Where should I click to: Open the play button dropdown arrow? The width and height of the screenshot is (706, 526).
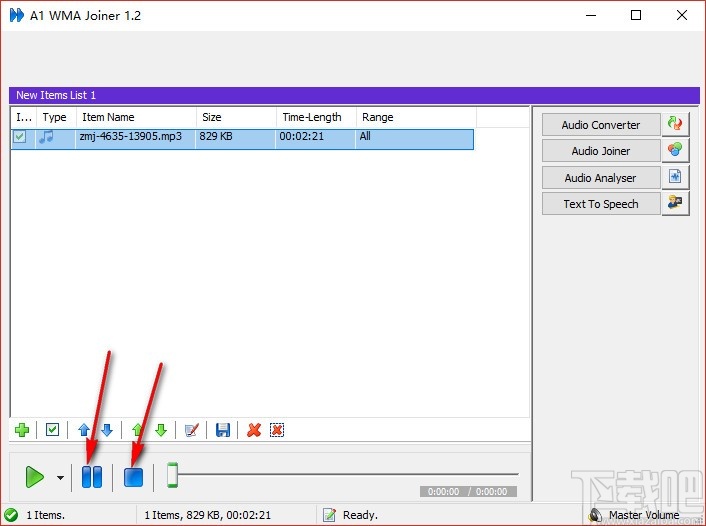coord(60,478)
